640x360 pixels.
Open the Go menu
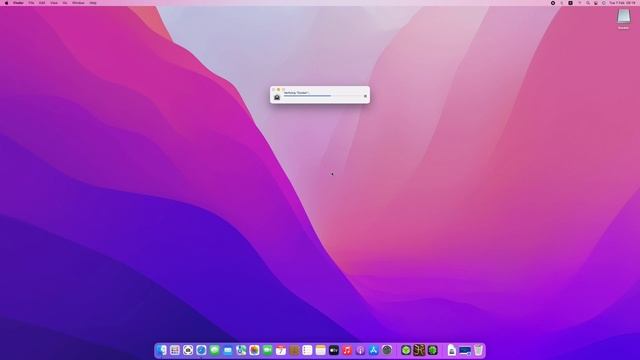pyautogui.click(x=65, y=3)
